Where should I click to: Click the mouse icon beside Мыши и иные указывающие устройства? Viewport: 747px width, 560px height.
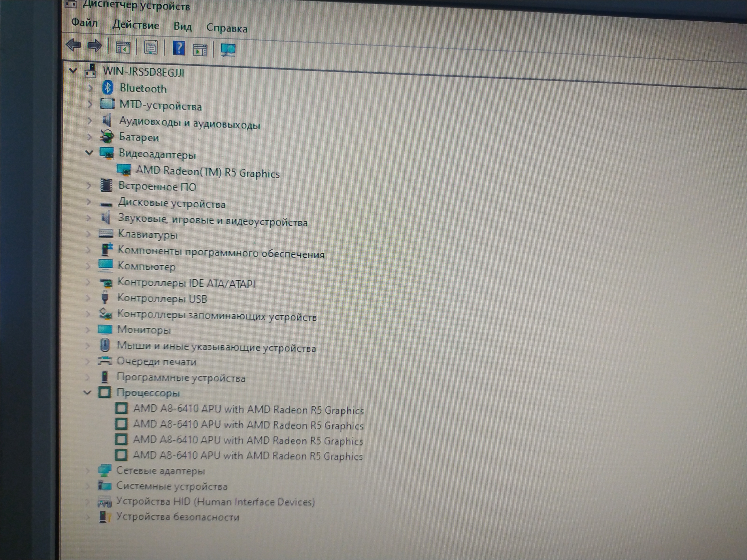[105, 345]
